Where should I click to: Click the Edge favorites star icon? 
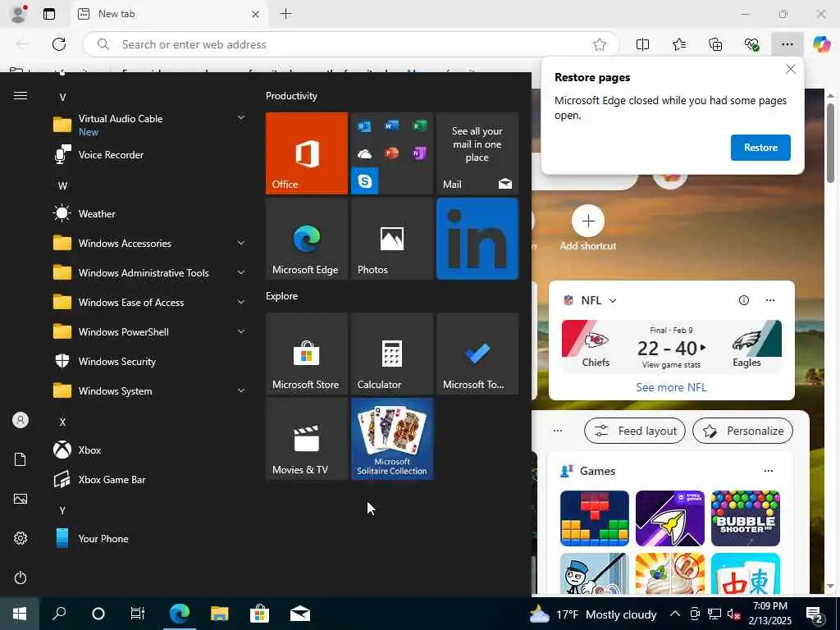click(x=600, y=44)
